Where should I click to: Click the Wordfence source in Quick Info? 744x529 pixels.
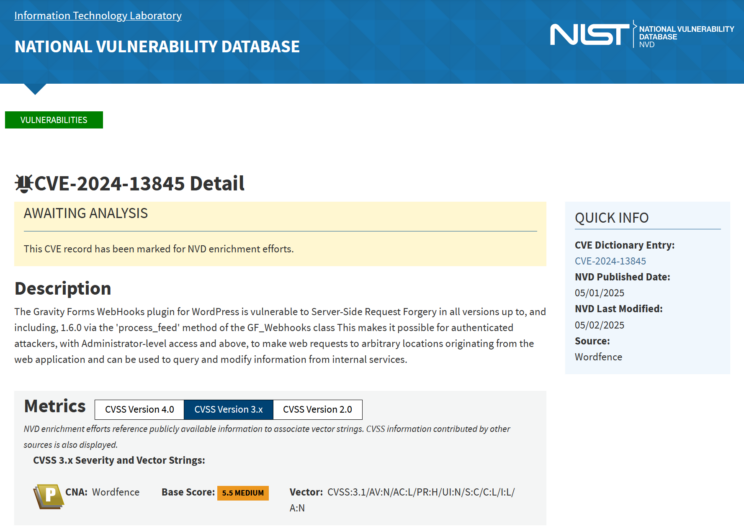click(x=597, y=357)
